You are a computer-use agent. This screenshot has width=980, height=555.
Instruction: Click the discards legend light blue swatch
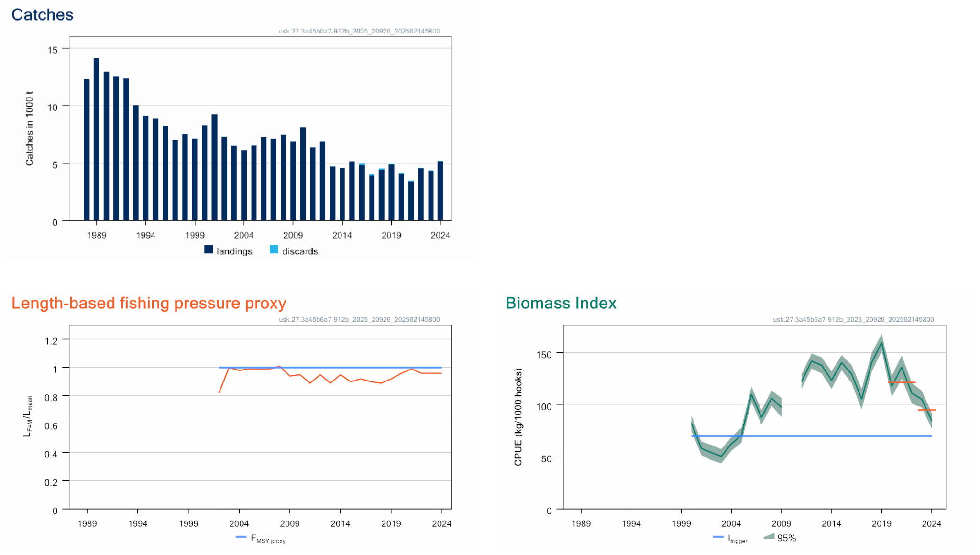click(274, 249)
